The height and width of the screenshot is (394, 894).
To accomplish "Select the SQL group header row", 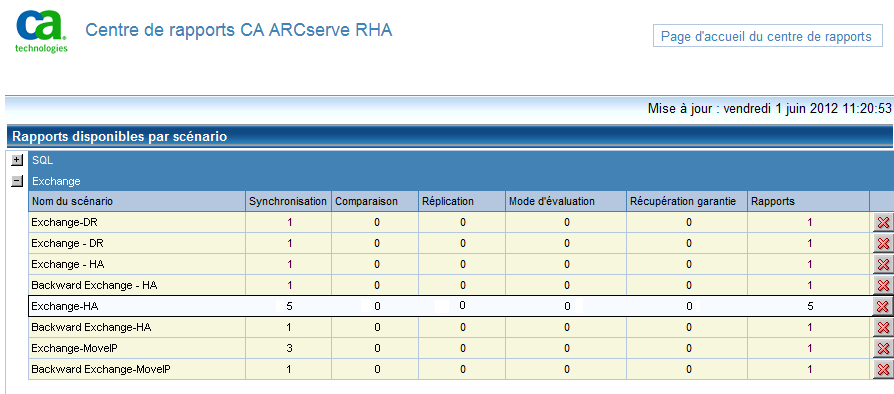I will [x=461, y=161].
